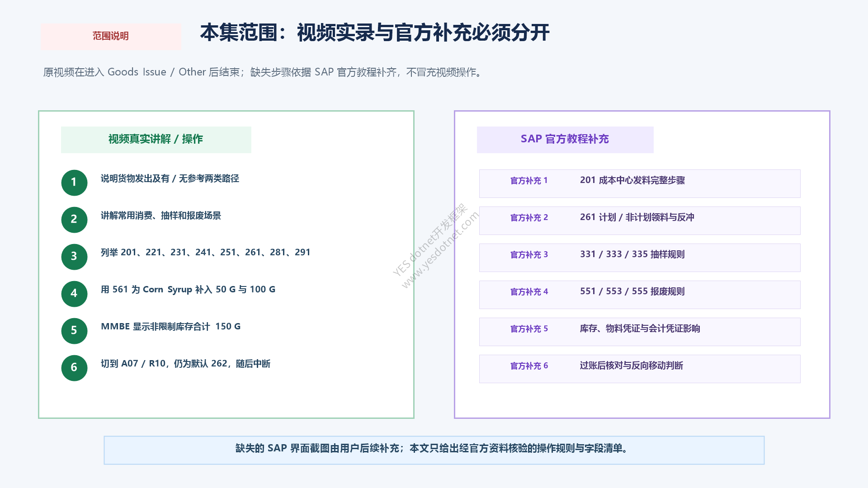Click the title 本集范围：视频实录与官方补充必须分开
Screen dimensions: 868x488
375,33
